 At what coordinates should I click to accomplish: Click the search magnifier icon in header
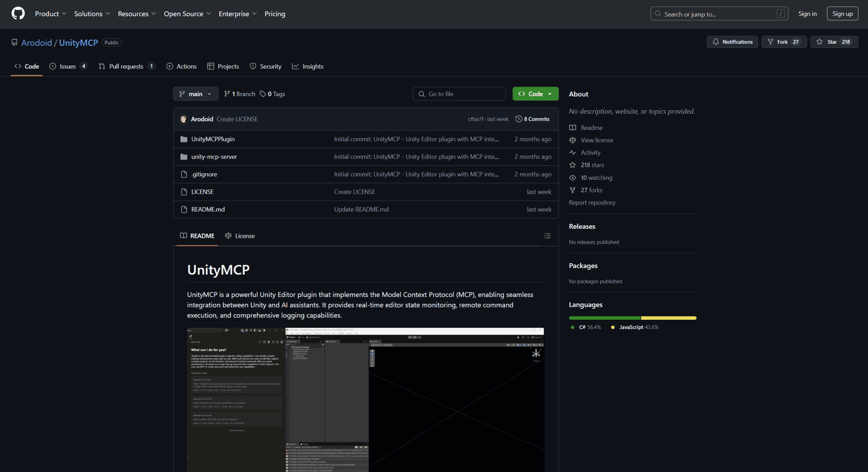tap(658, 14)
